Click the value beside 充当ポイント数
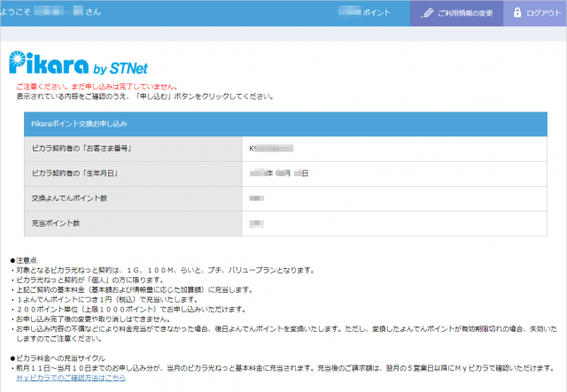Screen dimensions: 567x392 point(256,224)
